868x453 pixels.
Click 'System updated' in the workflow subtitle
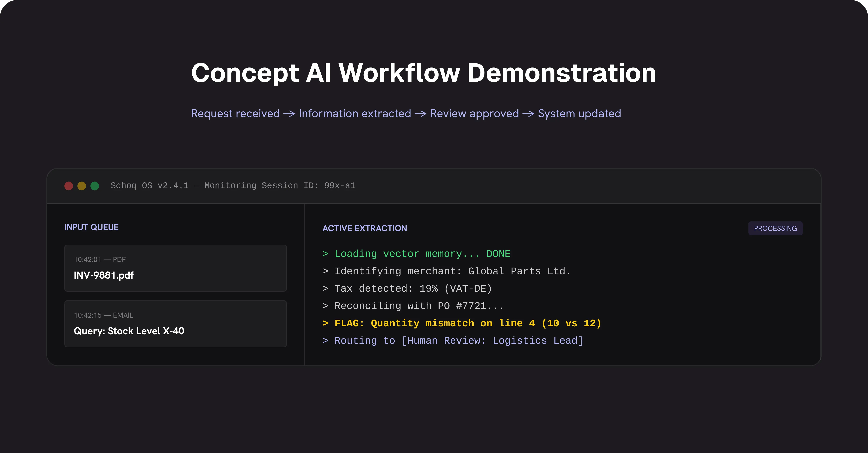(580, 114)
